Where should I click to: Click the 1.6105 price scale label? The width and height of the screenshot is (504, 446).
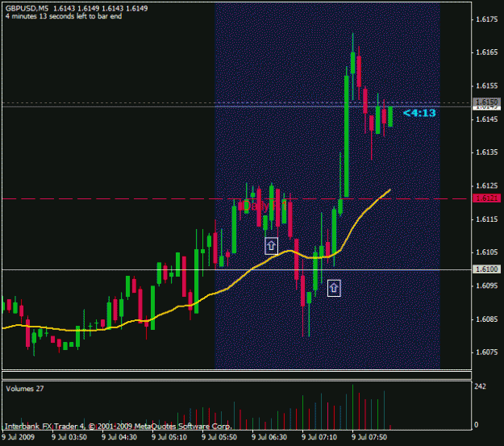click(x=486, y=252)
